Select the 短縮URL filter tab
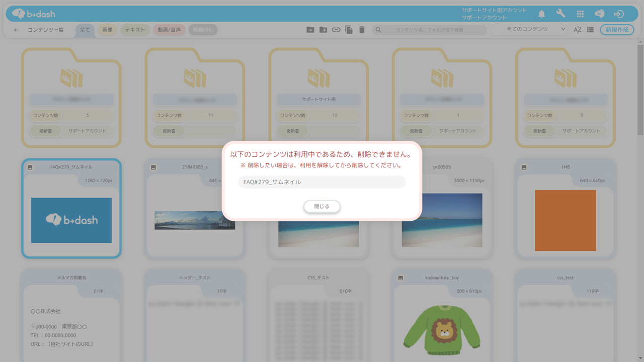This screenshot has width=644, height=362. pos(203,30)
